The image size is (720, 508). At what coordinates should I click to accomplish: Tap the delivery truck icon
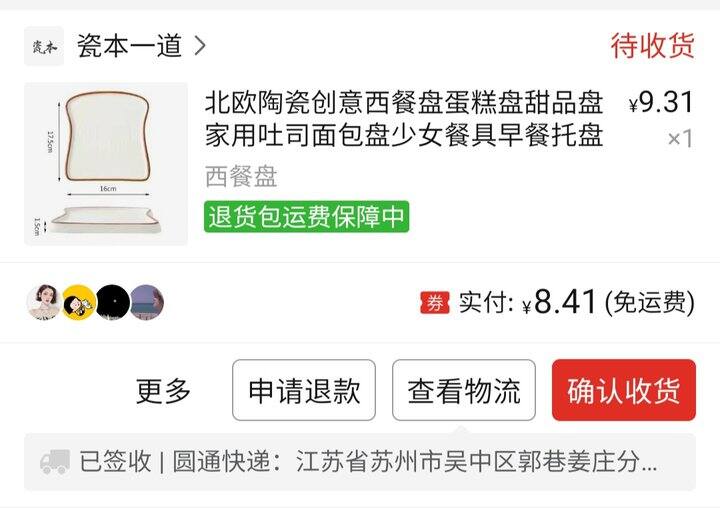[x=55, y=462]
